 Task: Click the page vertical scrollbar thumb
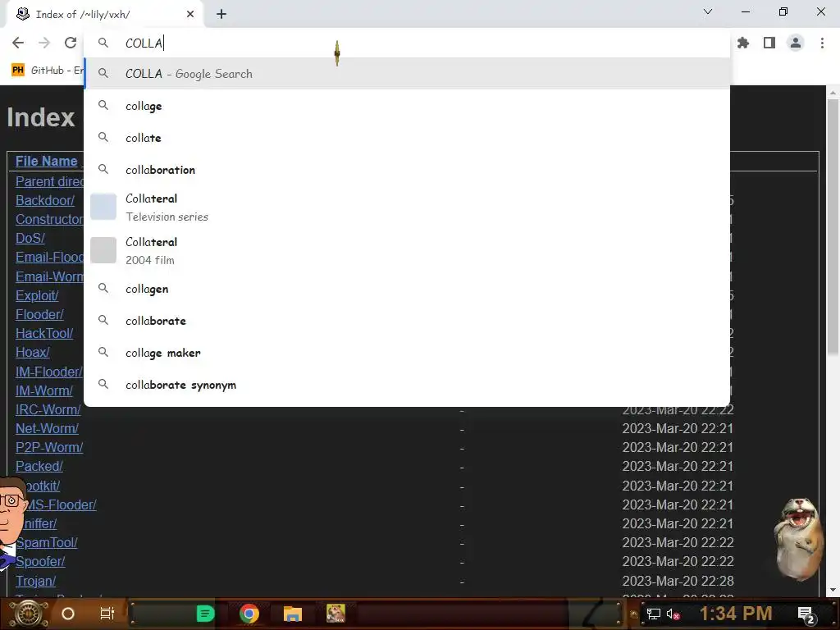point(833,225)
